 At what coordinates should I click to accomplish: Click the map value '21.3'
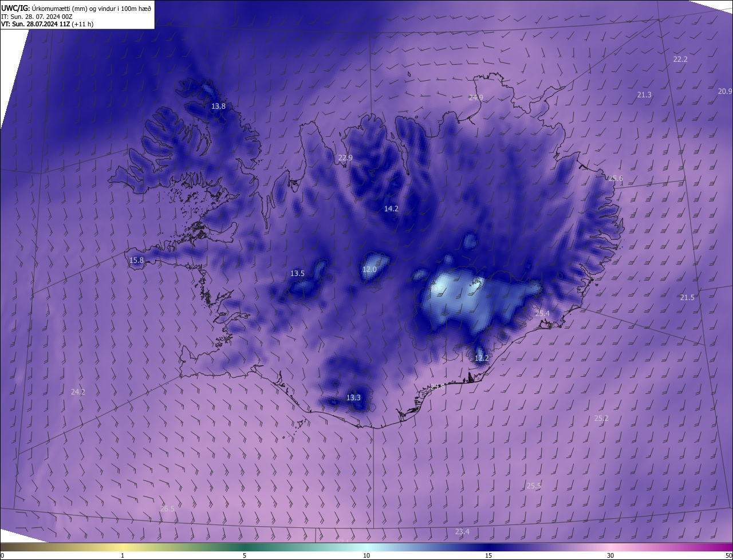[x=644, y=94]
